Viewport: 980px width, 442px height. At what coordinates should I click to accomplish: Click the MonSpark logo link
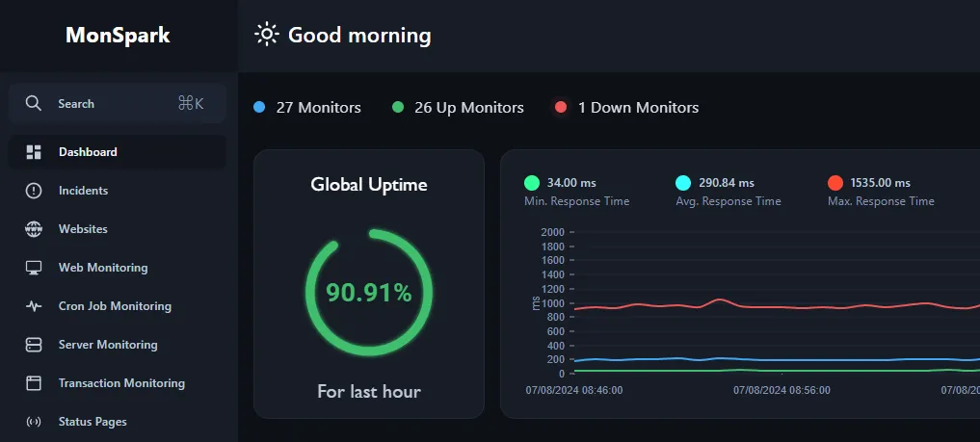[118, 36]
